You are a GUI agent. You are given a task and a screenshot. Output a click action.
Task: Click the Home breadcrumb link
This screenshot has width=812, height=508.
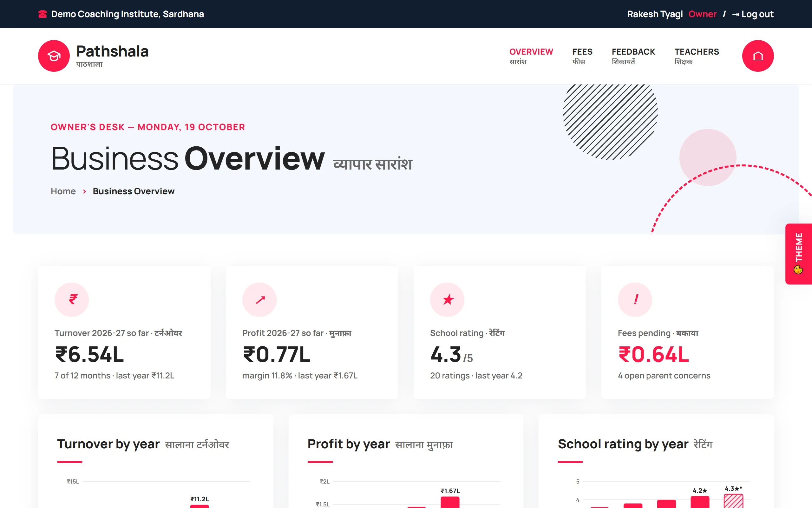coord(63,191)
